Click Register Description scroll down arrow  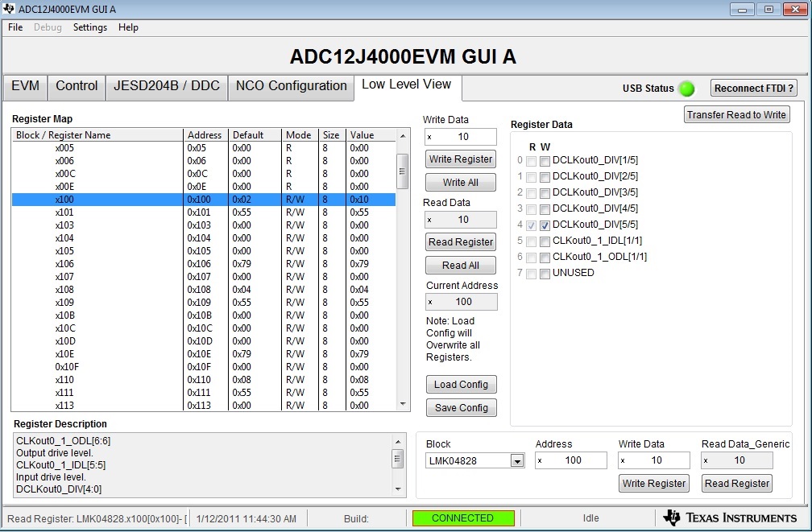[x=398, y=489]
